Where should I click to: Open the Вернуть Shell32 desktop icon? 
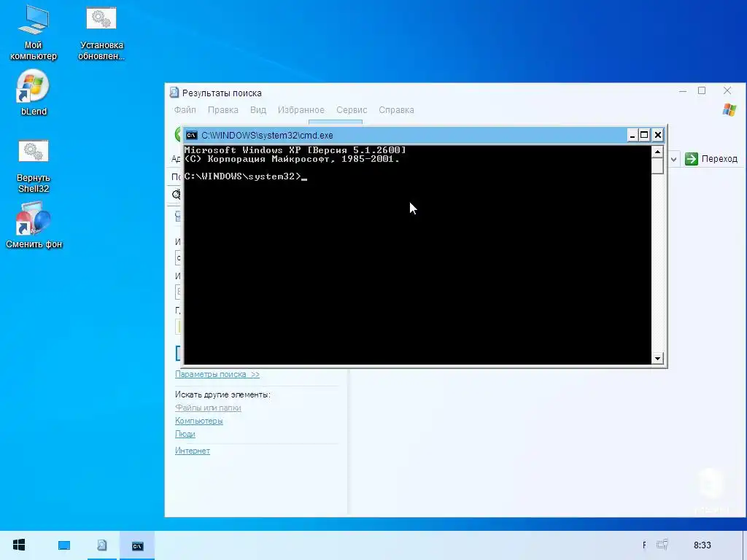(34, 166)
